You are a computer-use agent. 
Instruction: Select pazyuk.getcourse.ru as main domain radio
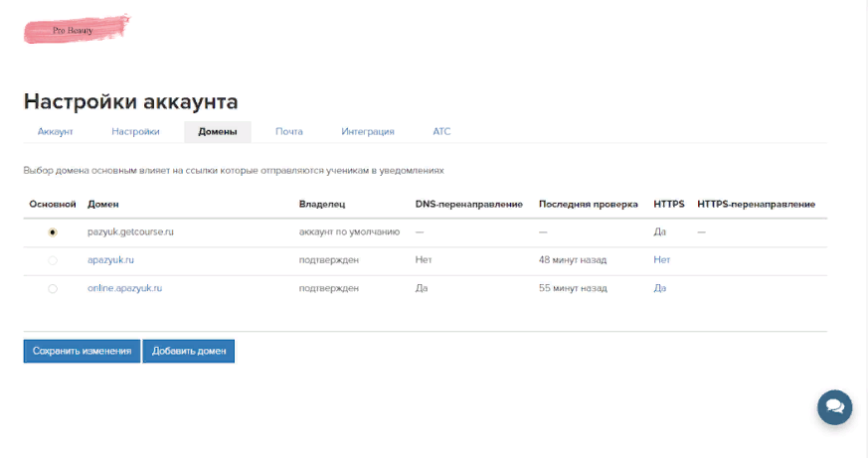tap(53, 232)
